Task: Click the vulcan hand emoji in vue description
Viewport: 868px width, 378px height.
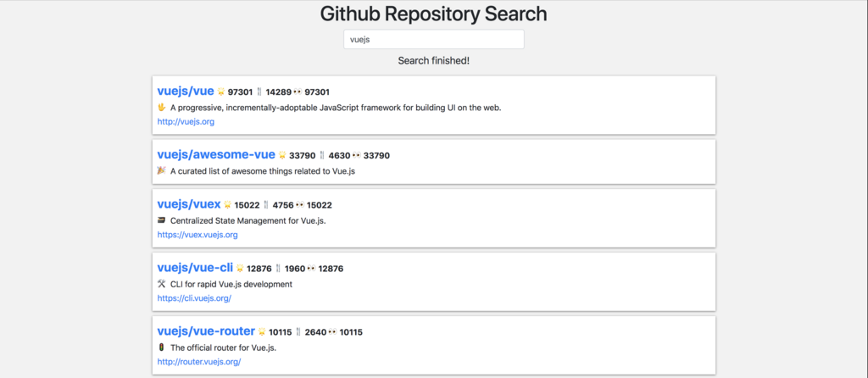Action: click(162, 108)
